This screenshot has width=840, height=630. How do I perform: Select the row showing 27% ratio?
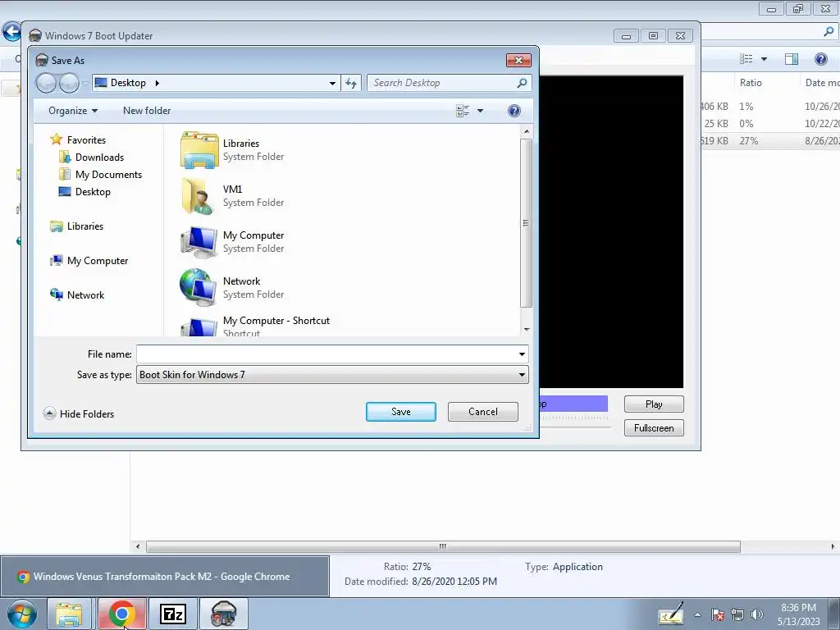pyautogui.click(x=770, y=141)
